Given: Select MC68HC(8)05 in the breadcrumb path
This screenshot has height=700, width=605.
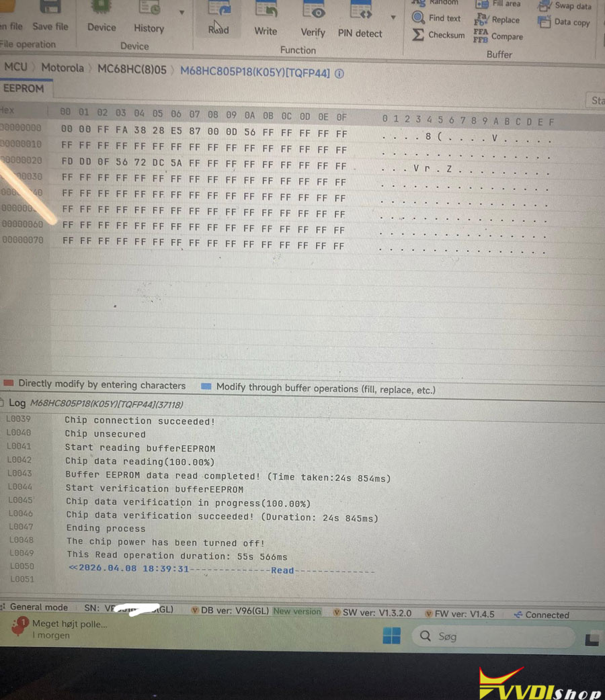Looking at the screenshot, I should click(x=132, y=68).
